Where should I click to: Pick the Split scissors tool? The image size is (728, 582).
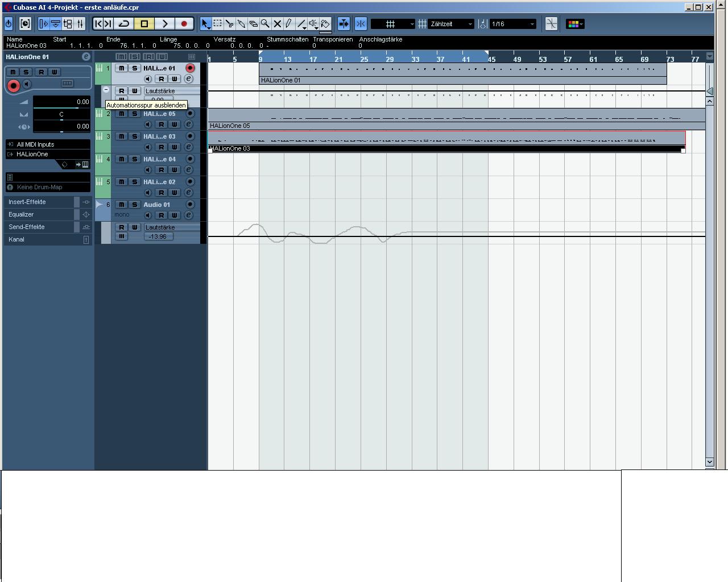pyautogui.click(x=229, y=24)
